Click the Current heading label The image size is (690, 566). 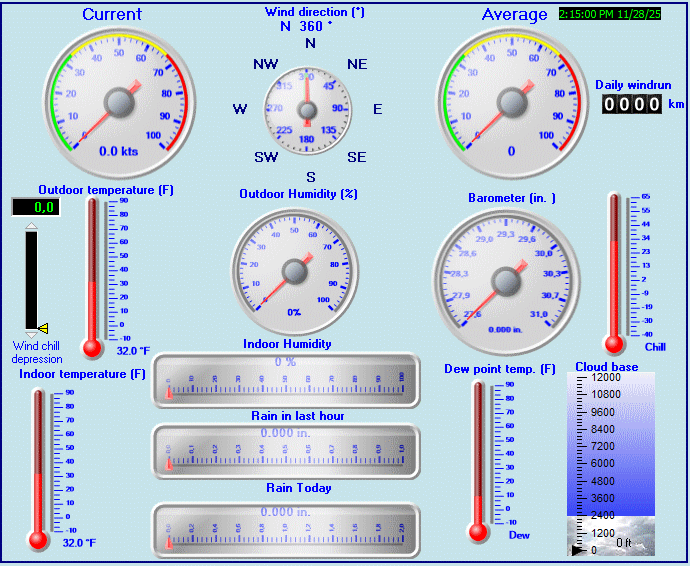(x=112, y=14)
